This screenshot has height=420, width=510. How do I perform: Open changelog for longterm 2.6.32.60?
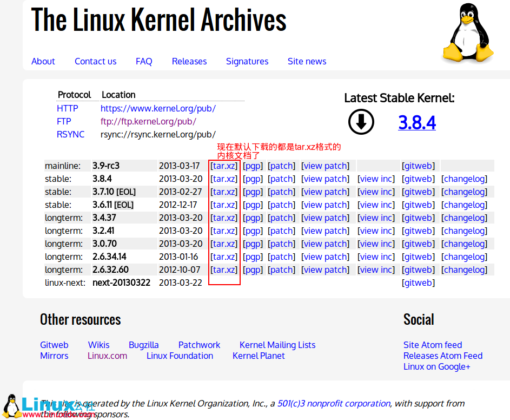(464, 270)
